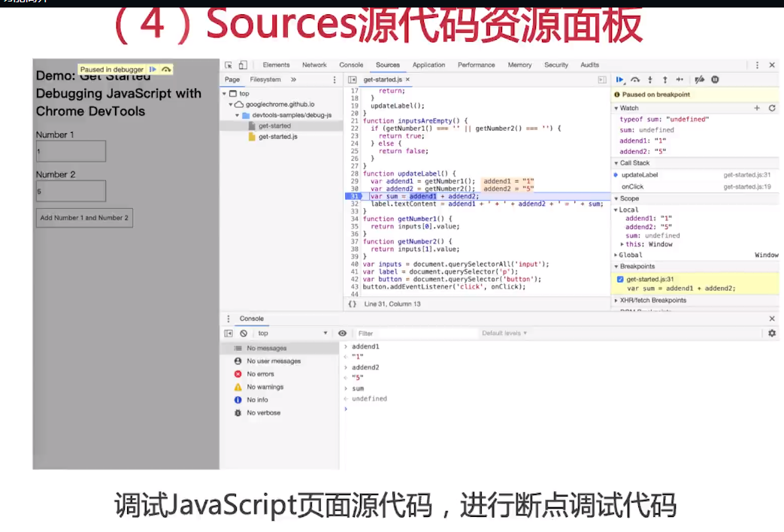
Task: Refresh watch expressions
Action: 772,108
